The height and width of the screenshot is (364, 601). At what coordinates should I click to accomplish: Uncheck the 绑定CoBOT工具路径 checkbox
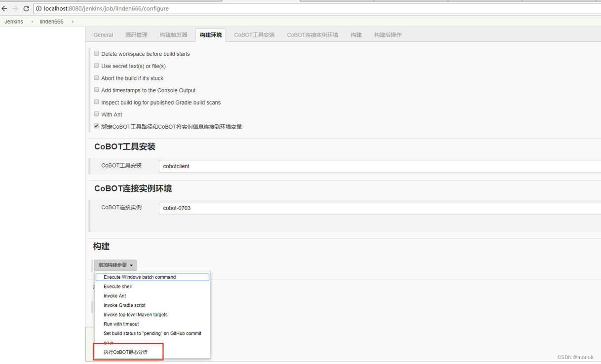[96, 125]
